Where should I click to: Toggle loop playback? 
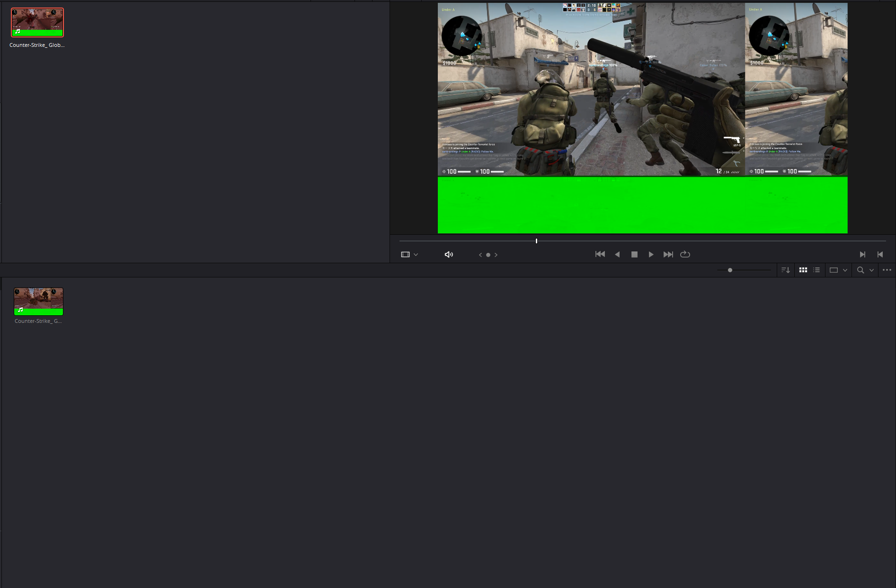pos(685,254)
